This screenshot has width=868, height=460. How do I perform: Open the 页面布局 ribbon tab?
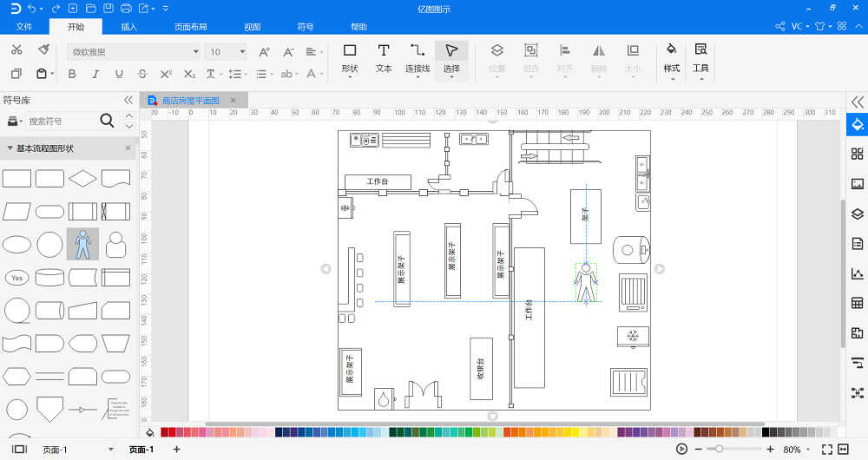[x=190, y=27]
